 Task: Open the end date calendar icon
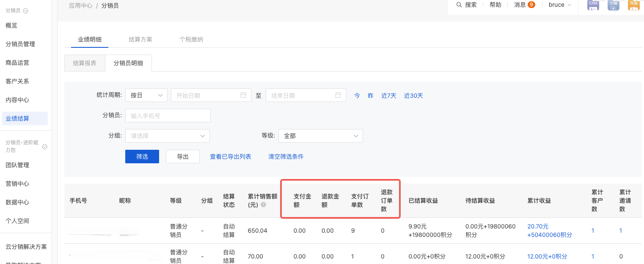[x=338, y=95]
